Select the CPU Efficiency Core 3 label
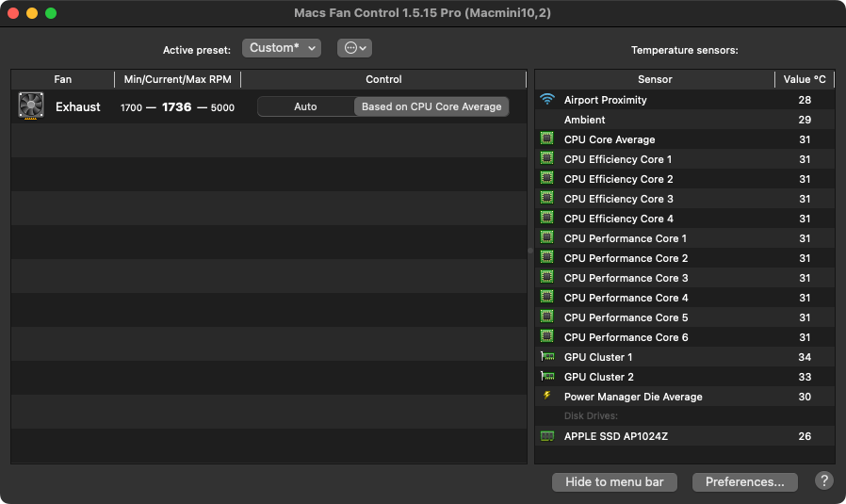 click(618, 199)
